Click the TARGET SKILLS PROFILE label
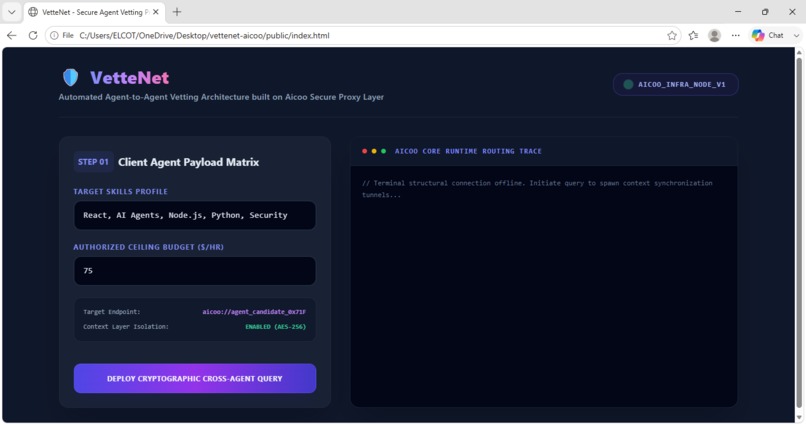This screenshot has width=806, height=425. pyautogui.click(x=120, y=191)
